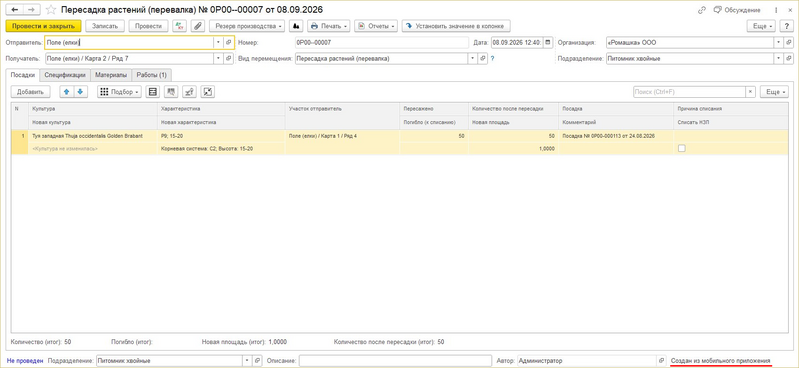Open Вид перемещения value form icon

tap(484, 59)
